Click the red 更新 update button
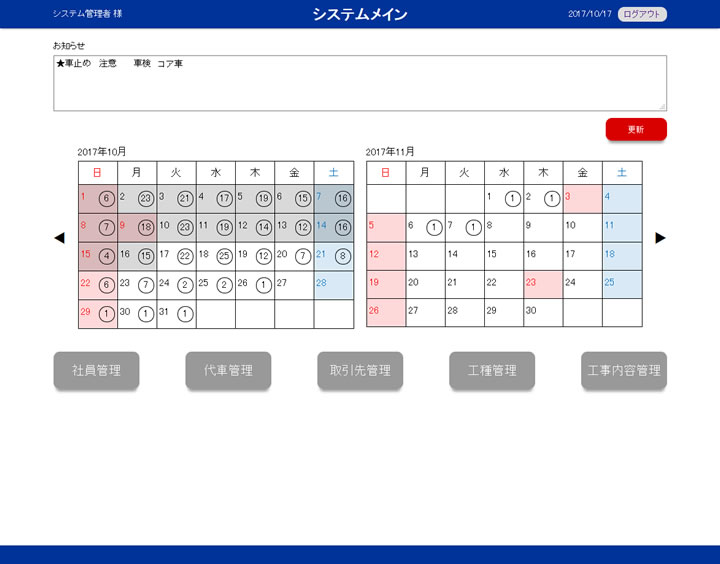Image resolution: width=720 pixels, height=564 pixels. pos(636,130)
